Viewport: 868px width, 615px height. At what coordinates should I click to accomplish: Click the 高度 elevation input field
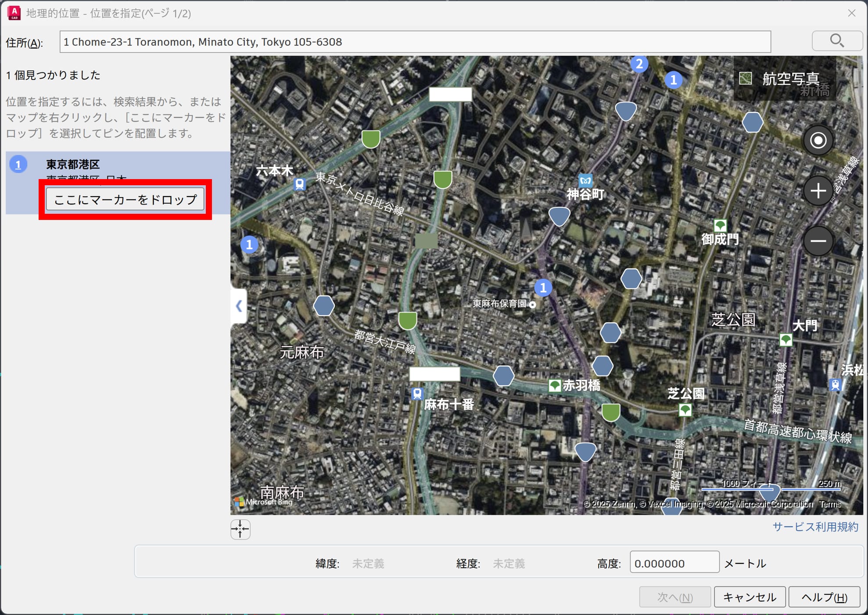[x=674, y=563]
